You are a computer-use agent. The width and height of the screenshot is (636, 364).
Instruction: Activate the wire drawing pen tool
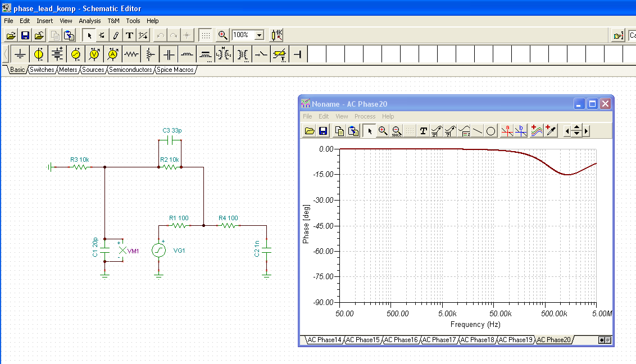click(116, 35)
